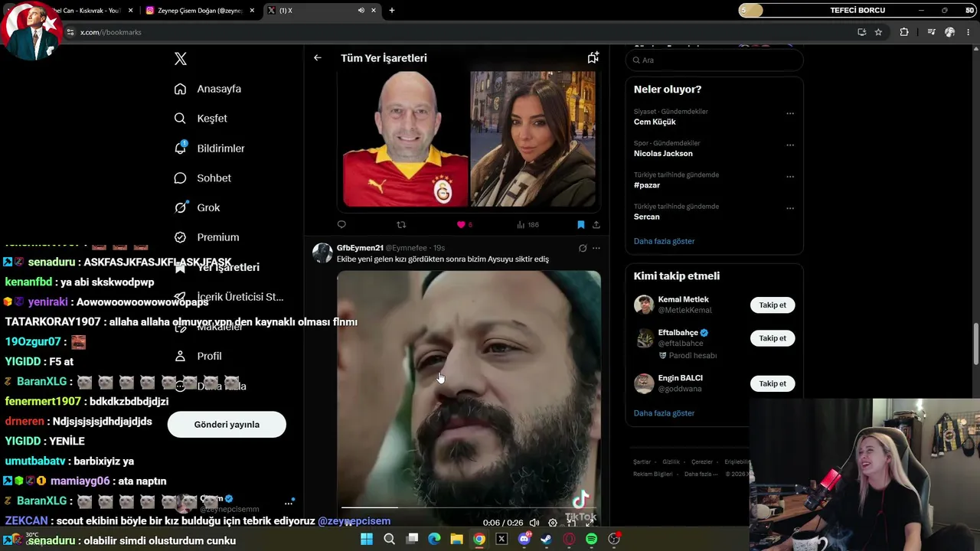Open the media control icon in Chrome toolbar
This screenshot has height=551, width=980.
tap(931, 32)
